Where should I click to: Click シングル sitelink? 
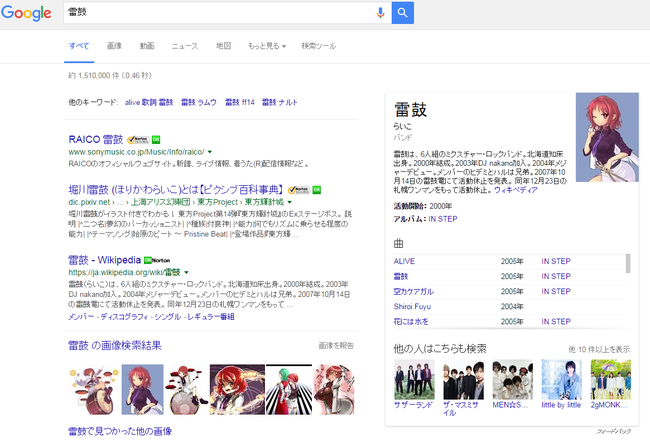point(167,317)
